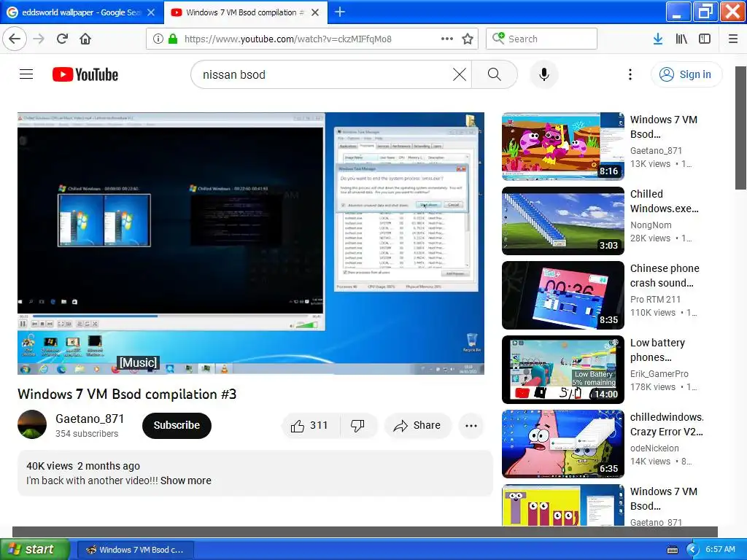This screenshot has height=560, width=747.
Task: Open the YouTube guide menu
Action: (26, 74)
